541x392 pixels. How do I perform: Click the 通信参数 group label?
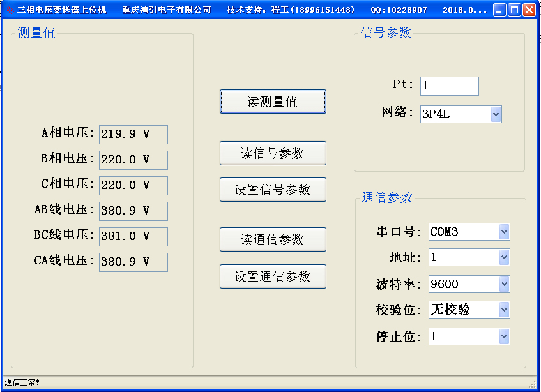(x=387, y=197)
